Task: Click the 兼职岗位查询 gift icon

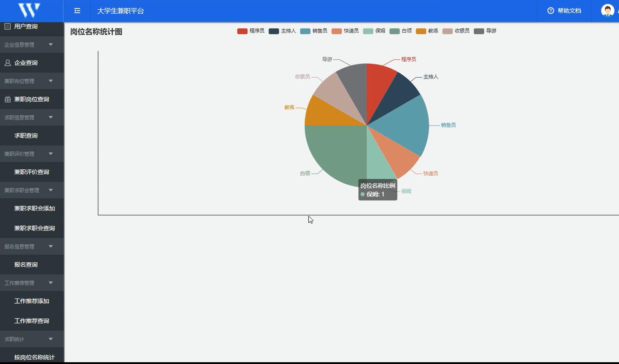Action: click(8, 99)
